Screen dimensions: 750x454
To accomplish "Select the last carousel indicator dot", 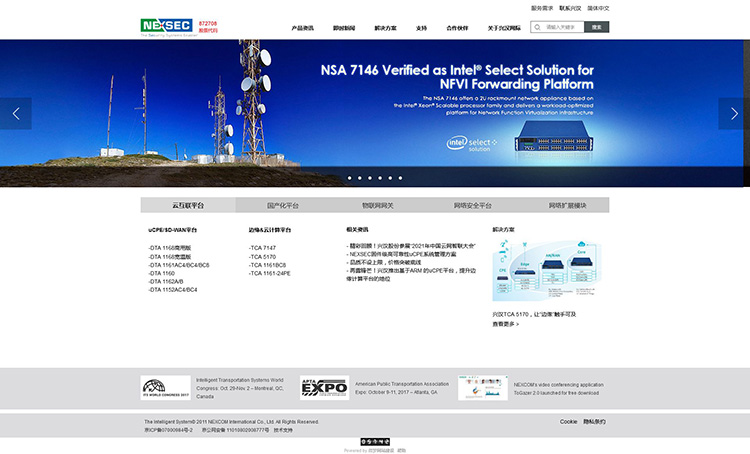I will point(400,178).
